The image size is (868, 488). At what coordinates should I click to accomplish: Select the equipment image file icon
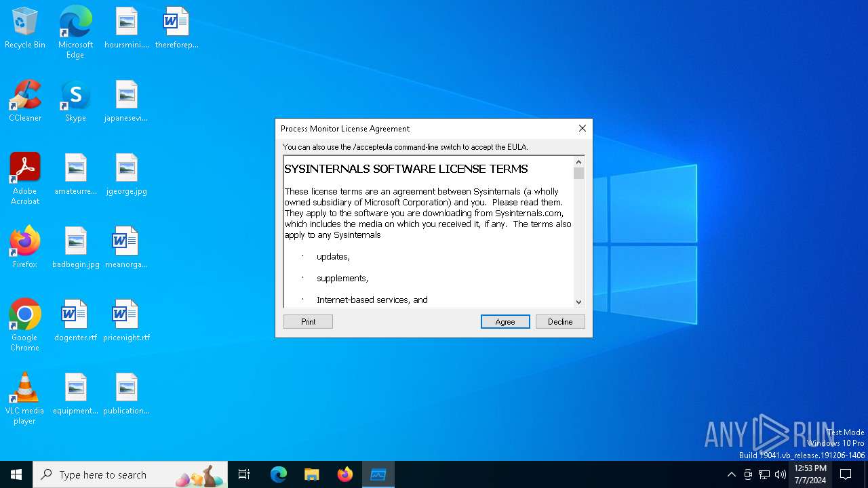(x=75, y=394)
